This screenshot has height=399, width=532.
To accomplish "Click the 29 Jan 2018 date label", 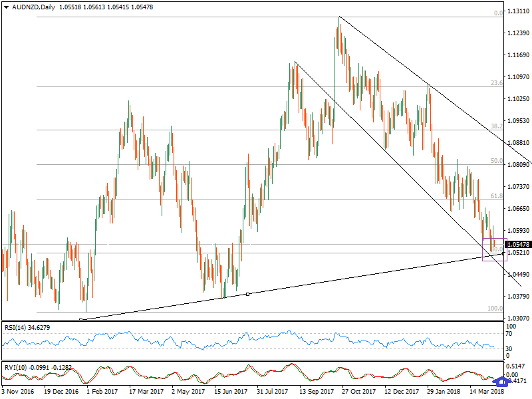I will 444,392.
